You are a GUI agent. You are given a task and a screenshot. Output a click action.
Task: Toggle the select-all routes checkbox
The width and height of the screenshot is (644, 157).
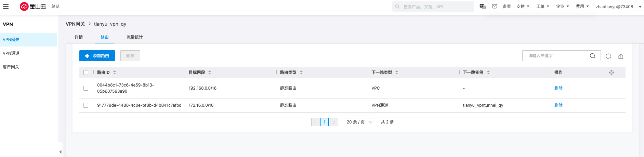[86, 73]
